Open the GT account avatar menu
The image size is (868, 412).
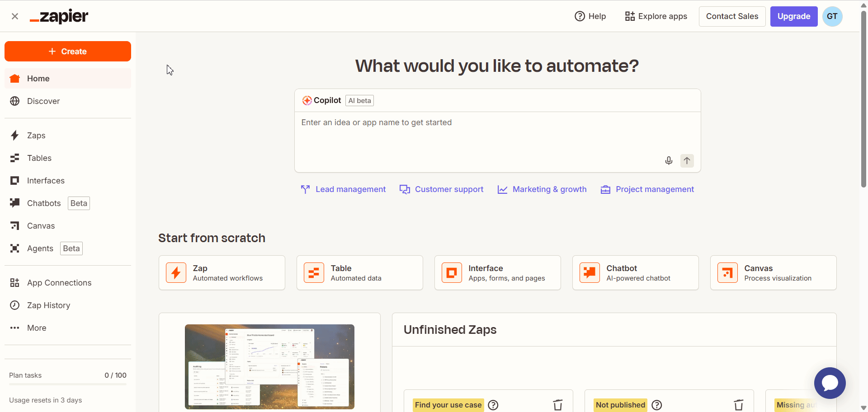[832, 16]
